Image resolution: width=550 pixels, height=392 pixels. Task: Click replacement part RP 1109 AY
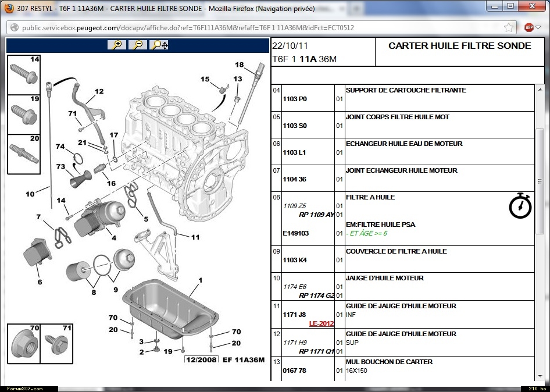[x=316, y=215]
